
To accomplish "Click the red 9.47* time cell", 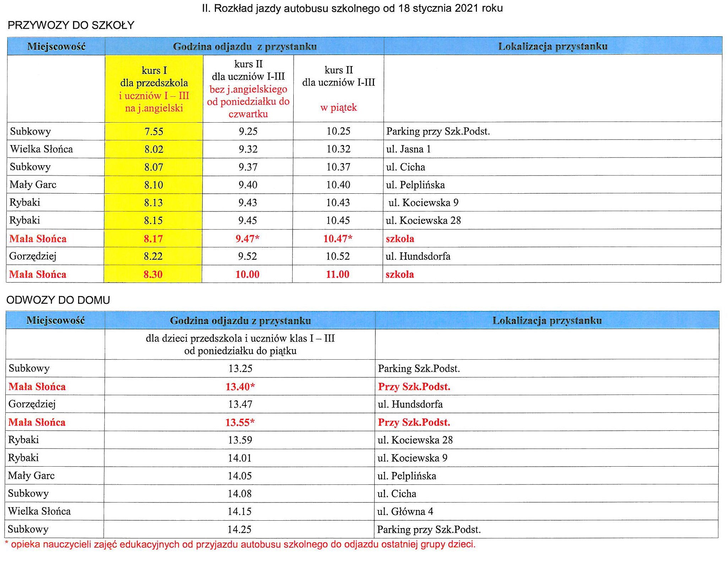I will [248, 238].
